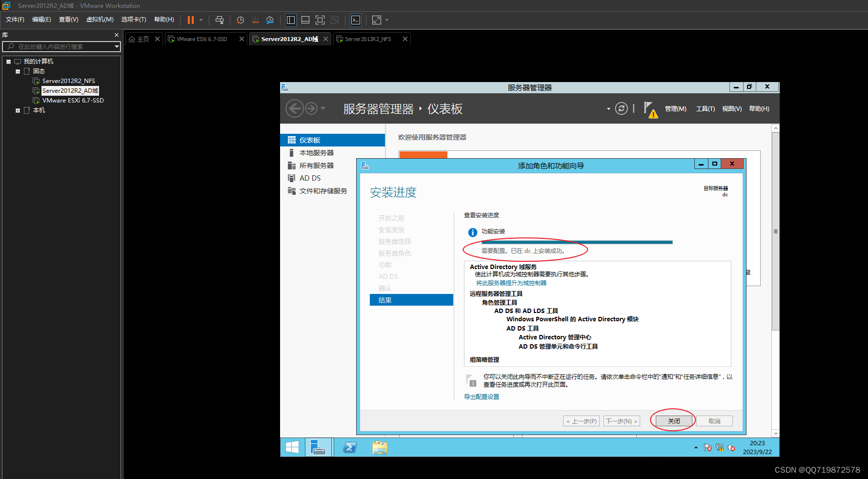Click the 导出配置设置 link

point(482,397)
